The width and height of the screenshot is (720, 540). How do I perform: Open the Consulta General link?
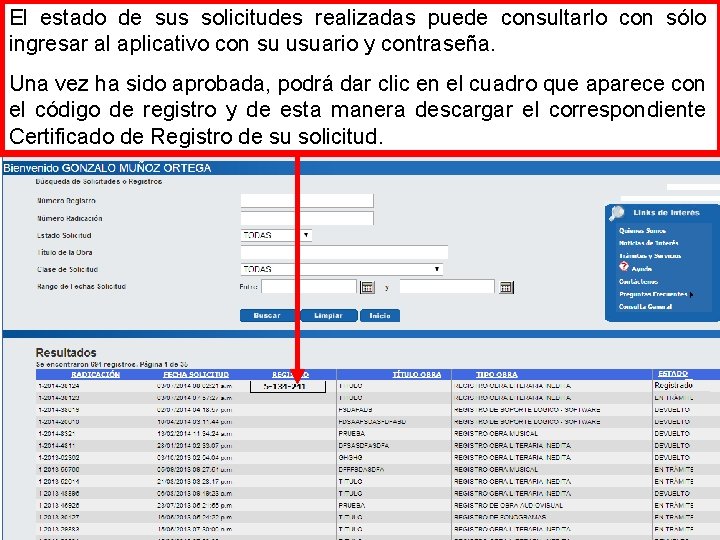coord(645,307)
